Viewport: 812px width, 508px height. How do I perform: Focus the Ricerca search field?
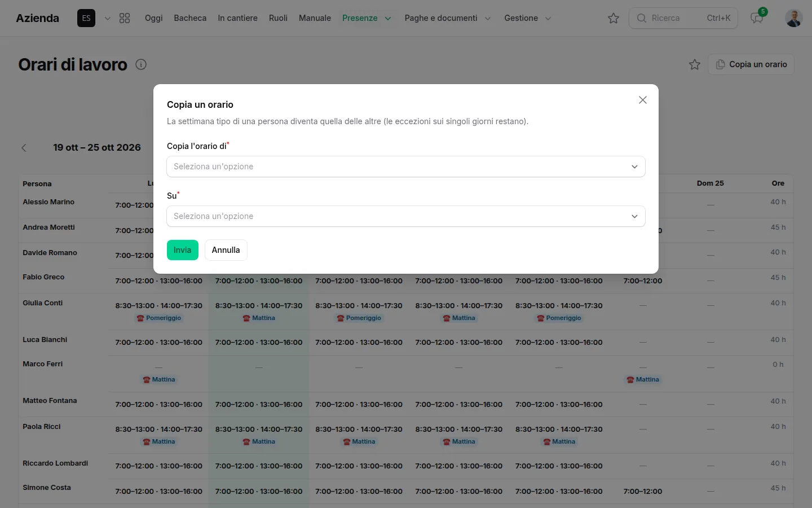pos(683,18)
